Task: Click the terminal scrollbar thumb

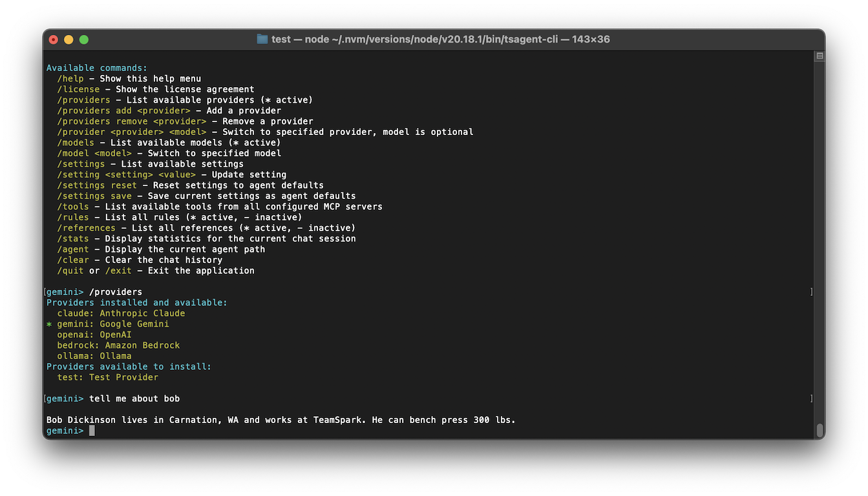Action: point(820,430)
